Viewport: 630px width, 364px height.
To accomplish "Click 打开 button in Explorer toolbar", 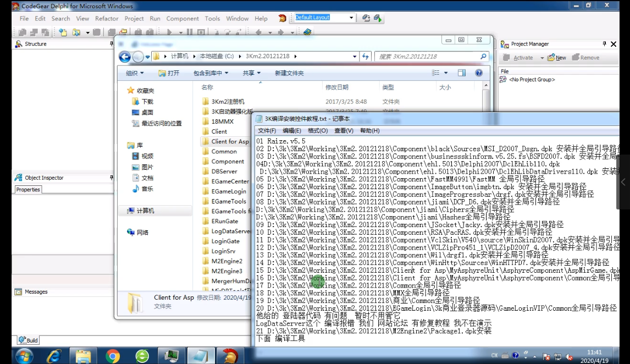I will pos(169,73).
